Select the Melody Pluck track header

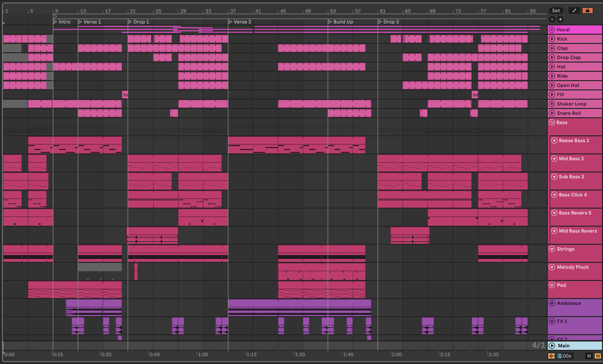tap(573, 267)
